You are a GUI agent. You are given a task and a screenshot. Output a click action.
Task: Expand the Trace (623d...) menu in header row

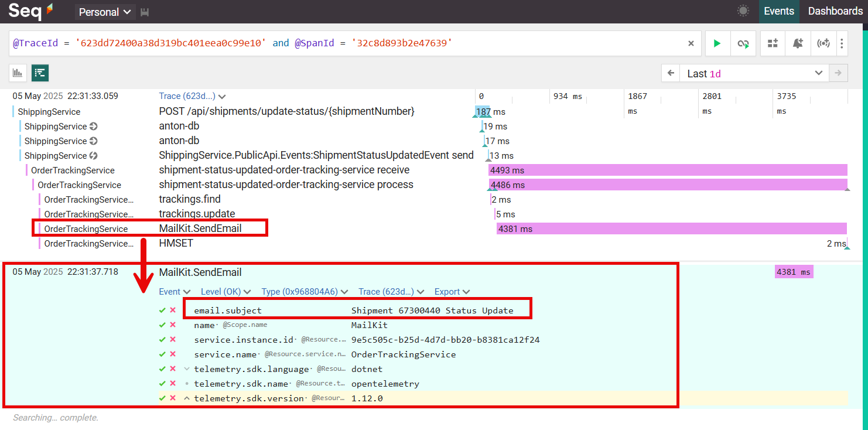coord(192,96)
